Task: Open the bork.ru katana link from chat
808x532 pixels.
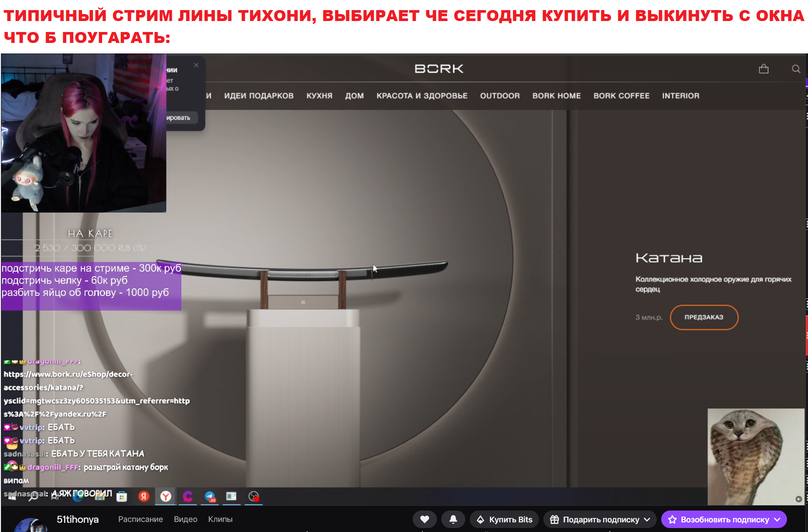Action: pos(68,374)
